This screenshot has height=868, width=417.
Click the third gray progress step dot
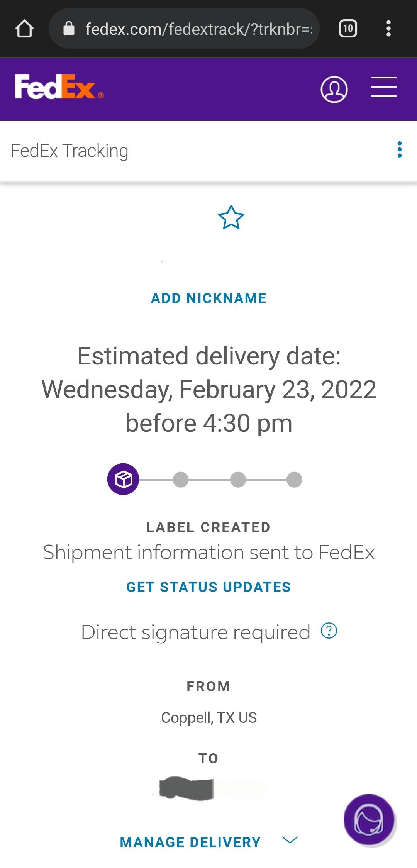click(x=238, y=480)
